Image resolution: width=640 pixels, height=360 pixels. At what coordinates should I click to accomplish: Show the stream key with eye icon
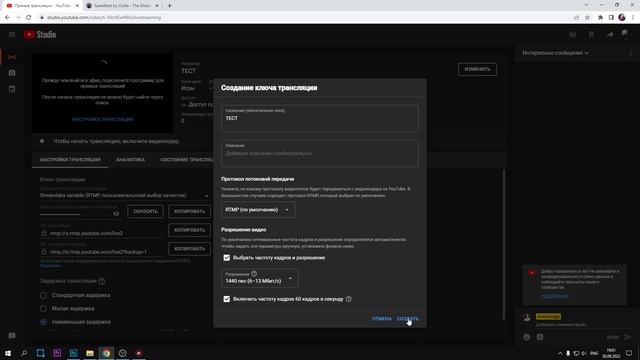[x=116, y=213]
